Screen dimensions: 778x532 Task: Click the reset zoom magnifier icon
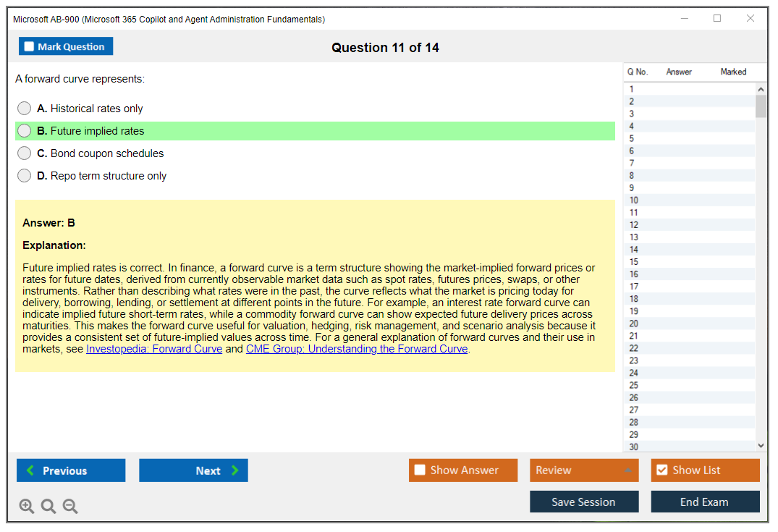point(48,506)
